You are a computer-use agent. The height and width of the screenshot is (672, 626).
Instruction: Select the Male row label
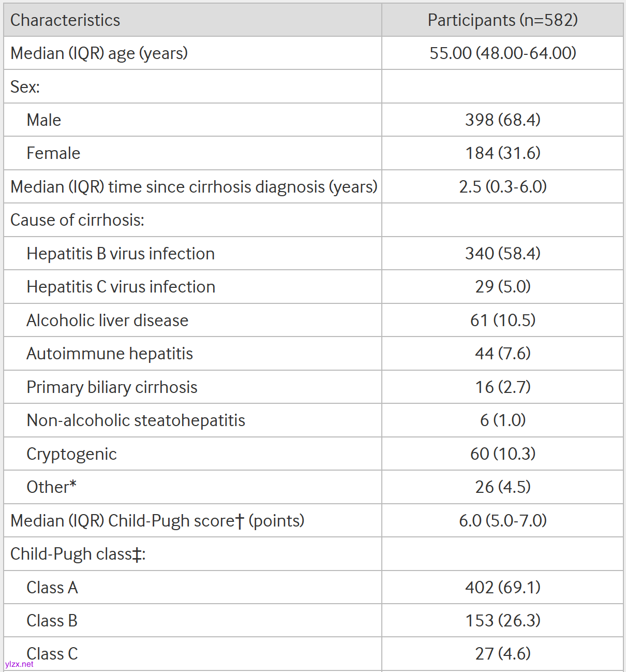coord(44,120)
